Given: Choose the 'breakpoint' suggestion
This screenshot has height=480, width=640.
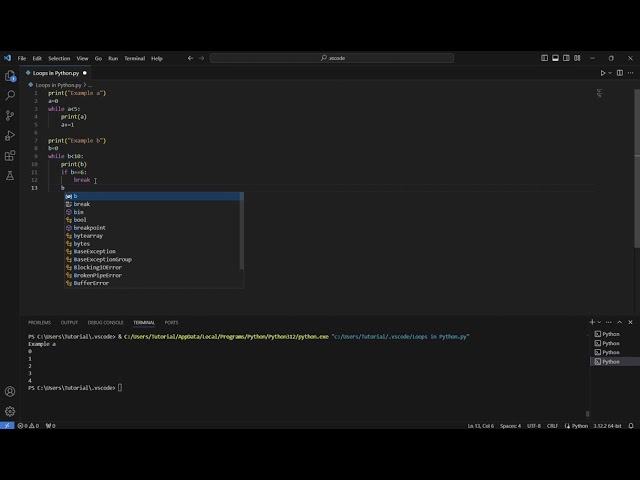Looking at the screenshot, I should coord(154,228).
